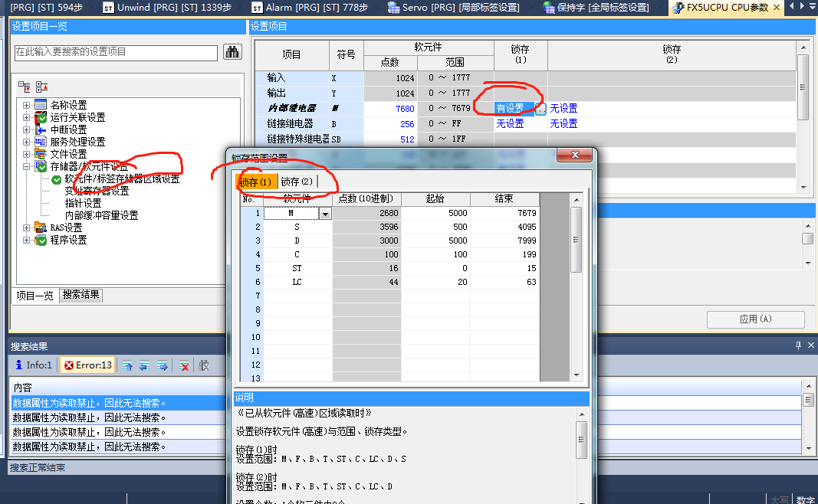Click the binoculars search icon

232,52
